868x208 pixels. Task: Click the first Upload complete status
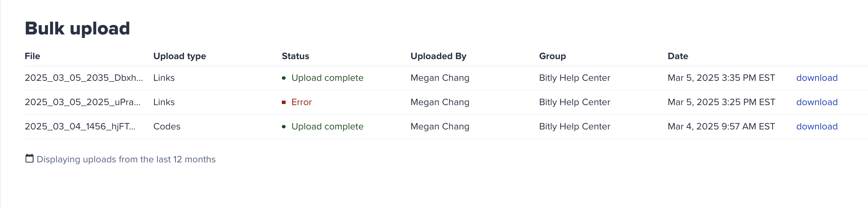[327, 78]
